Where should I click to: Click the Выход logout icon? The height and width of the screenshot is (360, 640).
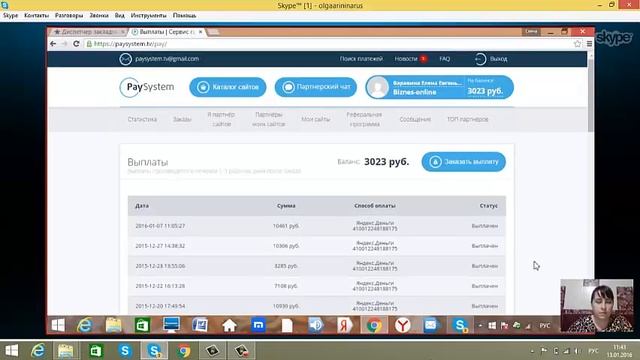point(480,59)
